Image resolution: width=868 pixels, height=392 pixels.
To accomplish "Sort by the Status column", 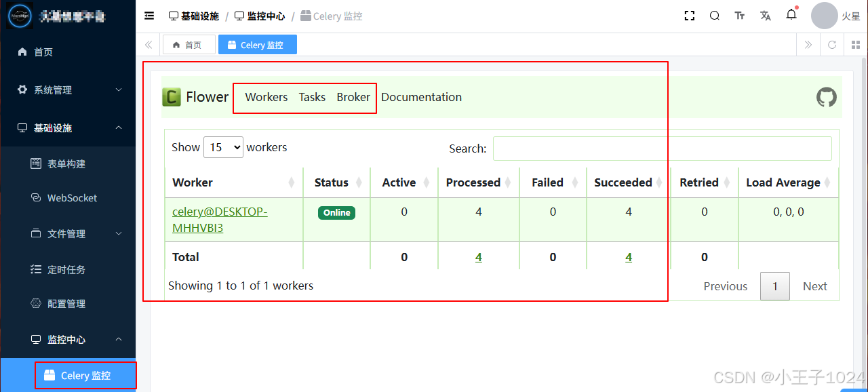I will tap(338, 182).
